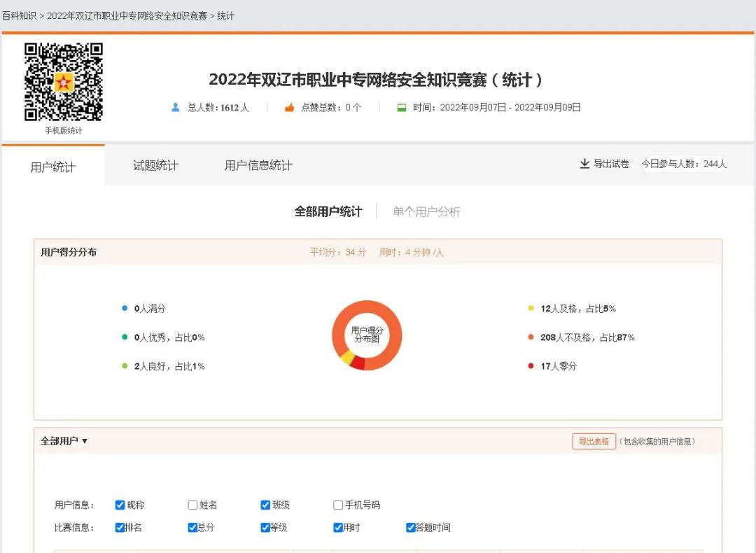Image resolution: width=756 pixels, height=553 pixels.
Task: Check the 手机号码 checkbox
Action: [338, 505]
